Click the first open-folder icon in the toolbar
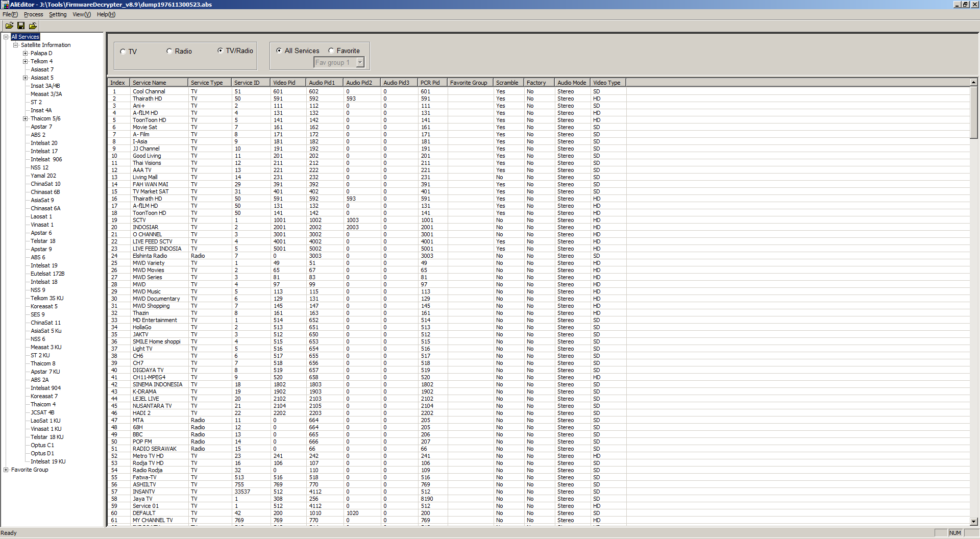The image size is (980, 539). [x=9, y=26]
